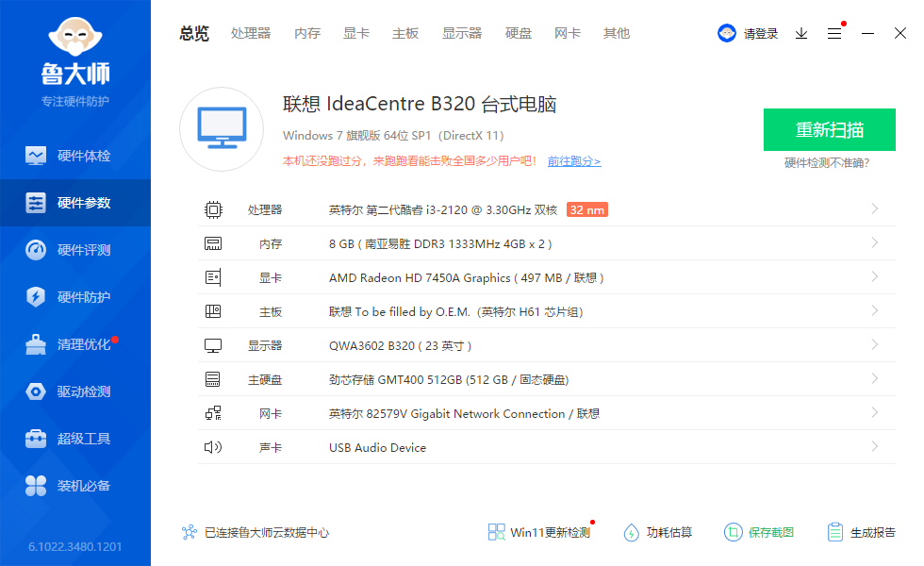The height and width of the screenshot is (566, 924).
Task: Open 超级工具 toolbox
Action: click(x=75, y=439)
